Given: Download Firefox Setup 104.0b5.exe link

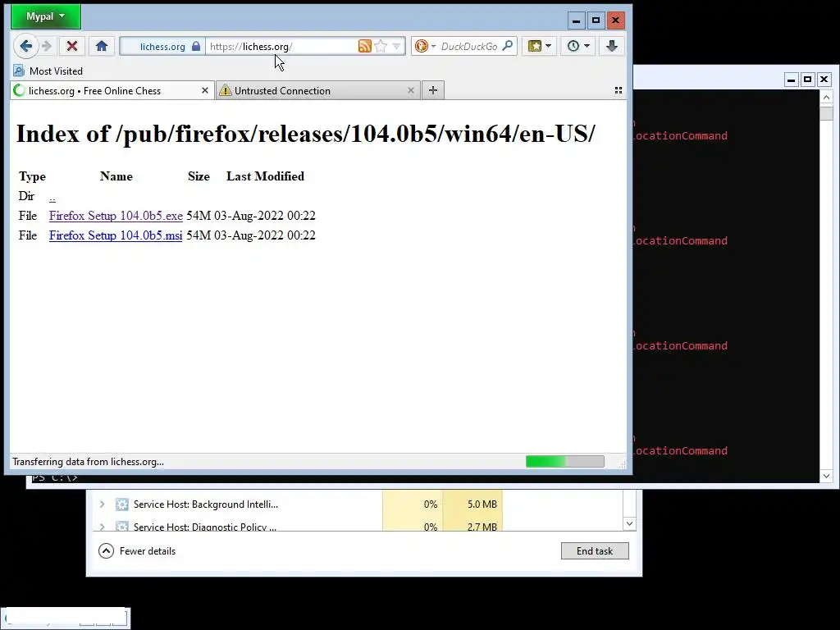Looking at the screenshot, I should click(116, 216).
